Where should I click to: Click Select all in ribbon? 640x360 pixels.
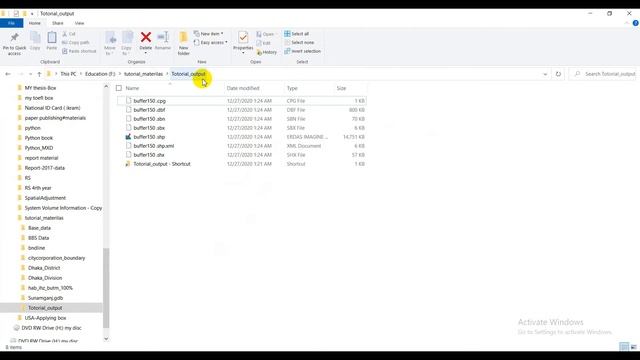[x=297, y=34]
